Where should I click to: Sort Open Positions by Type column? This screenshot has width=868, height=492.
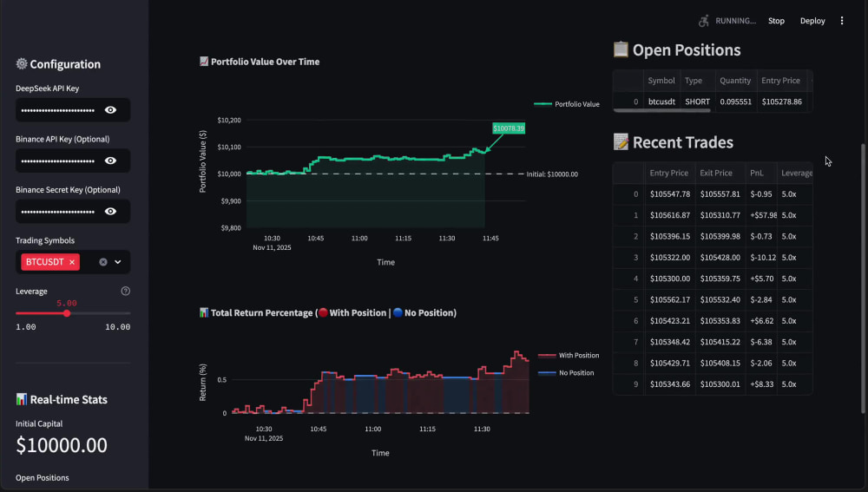pos(698,81)
